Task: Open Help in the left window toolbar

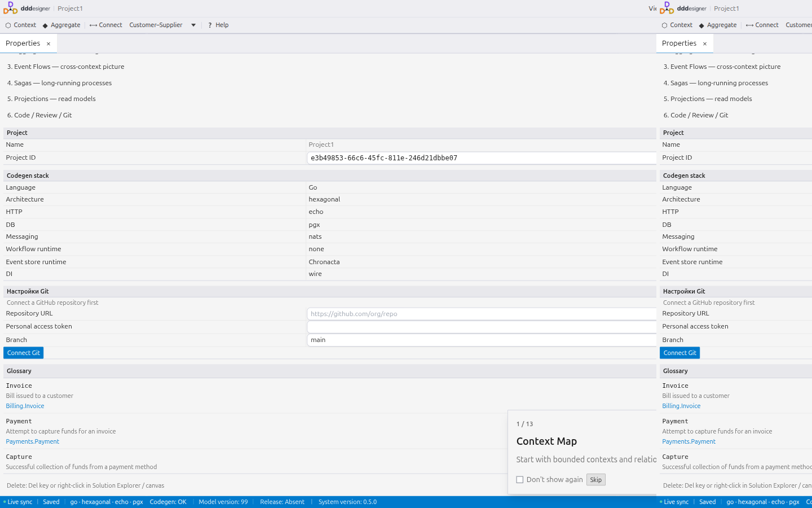Action: [218, 25]
